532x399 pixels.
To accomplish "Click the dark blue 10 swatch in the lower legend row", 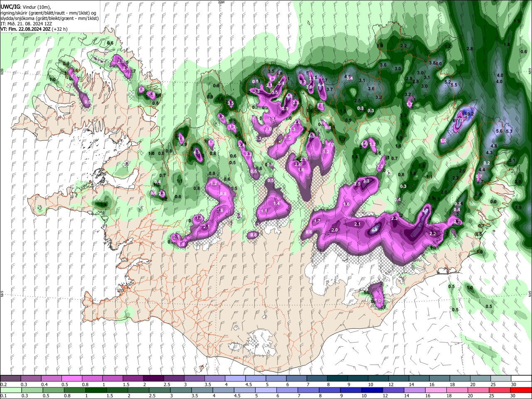I will point(371,390).
